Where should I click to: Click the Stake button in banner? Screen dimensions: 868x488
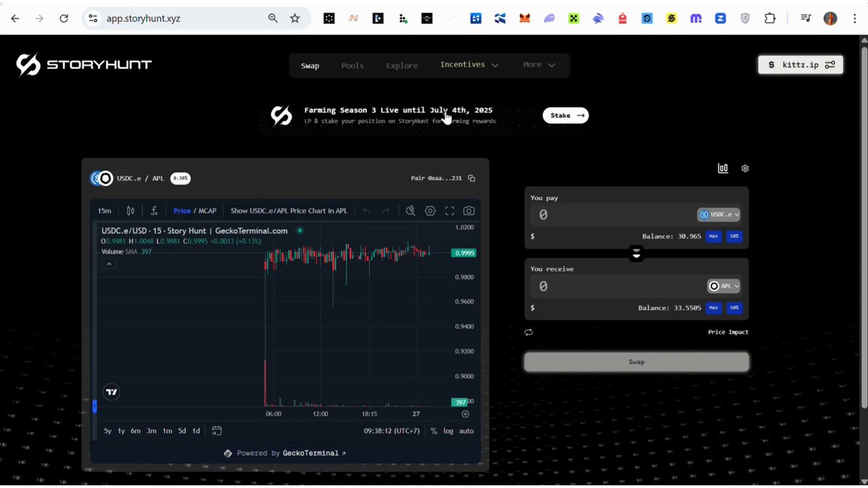566,115
